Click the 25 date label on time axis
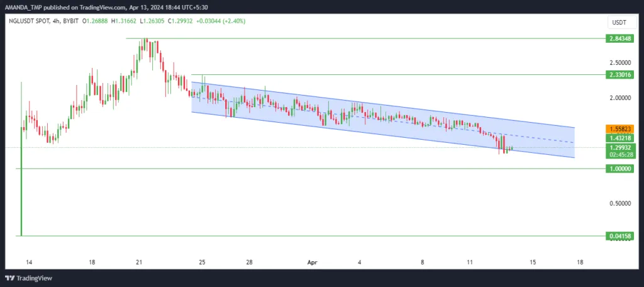This screenshot has height=287, width=644. coord(202,262)
